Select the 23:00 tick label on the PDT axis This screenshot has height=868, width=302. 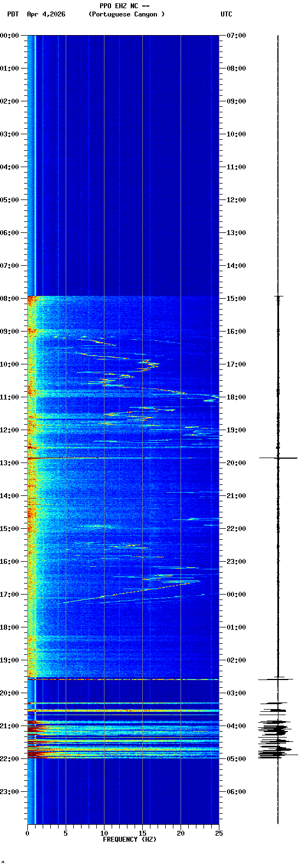click(x=10, y=792)
